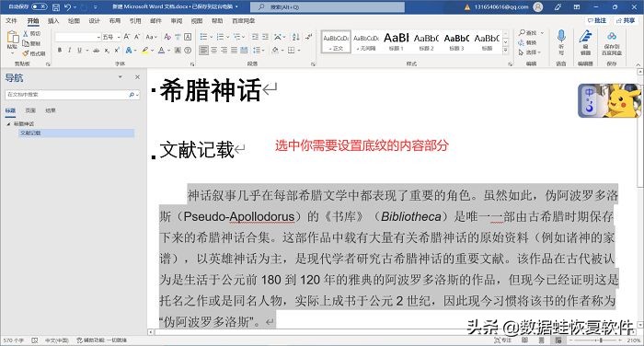Click the Paste clipboard icon

click(12, 37)
